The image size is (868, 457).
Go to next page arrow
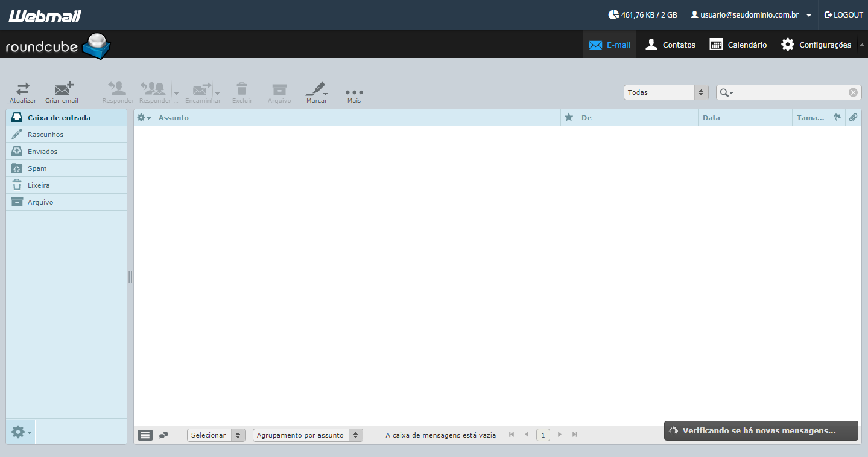(560, 435)
